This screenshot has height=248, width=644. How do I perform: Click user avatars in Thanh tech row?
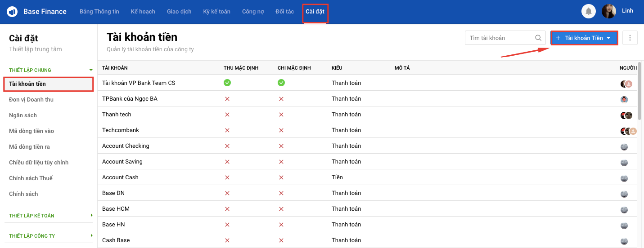(x=626, y=115)
